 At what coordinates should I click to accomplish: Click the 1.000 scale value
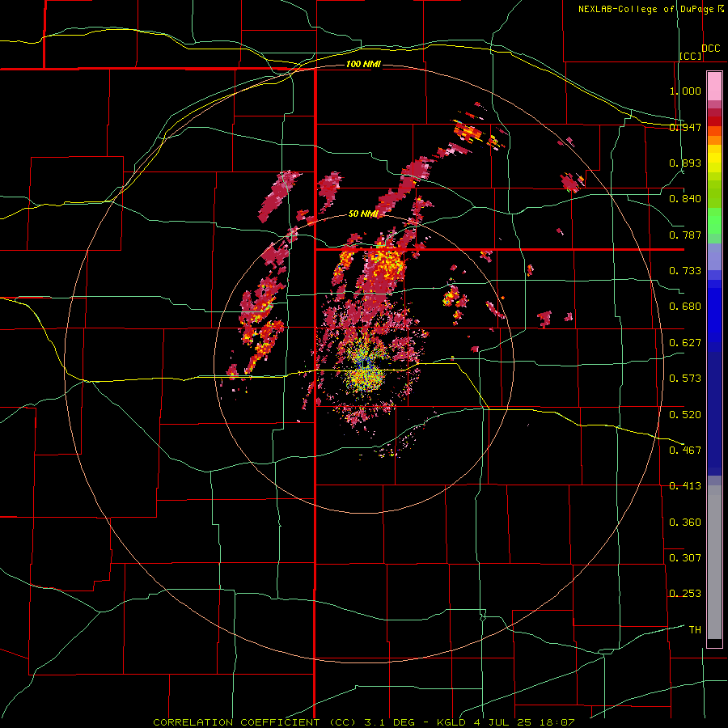[685, 91]
